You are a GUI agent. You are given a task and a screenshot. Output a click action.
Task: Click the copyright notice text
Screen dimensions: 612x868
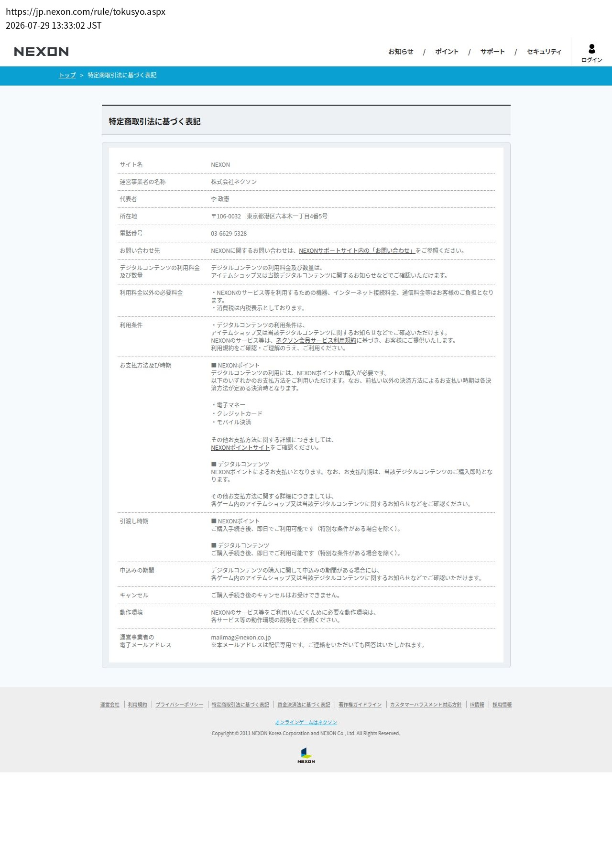(306, 734)
